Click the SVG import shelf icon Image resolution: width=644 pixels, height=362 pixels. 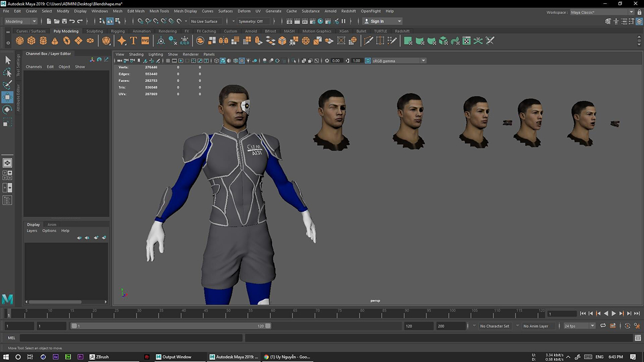(x=145, y=41)
